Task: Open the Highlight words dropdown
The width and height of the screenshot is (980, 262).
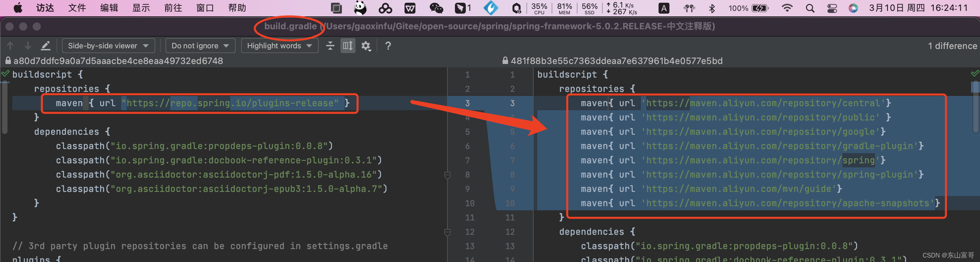Action: pos(280,46)
